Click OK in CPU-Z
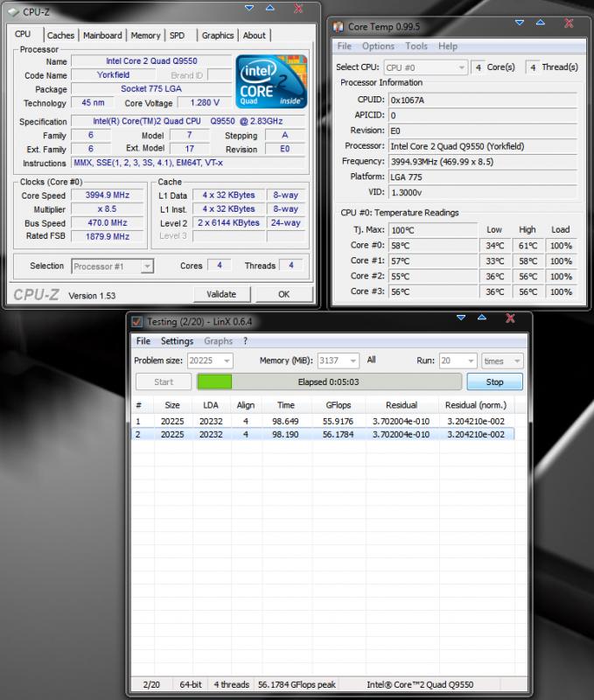The height and width of the screenshot is (700, 594). pyautogui.click(x=283, y=294)
